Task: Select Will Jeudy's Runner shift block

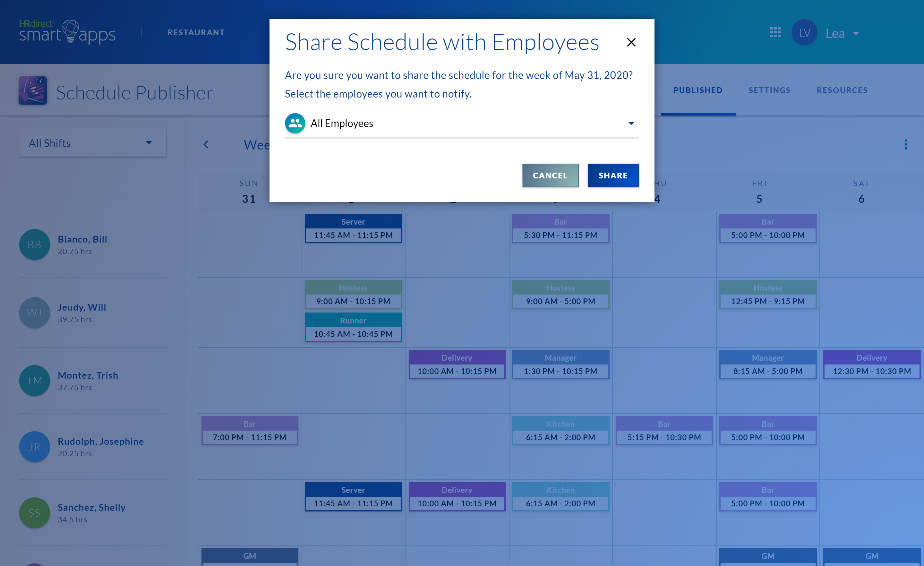Action: coord(353,327)
